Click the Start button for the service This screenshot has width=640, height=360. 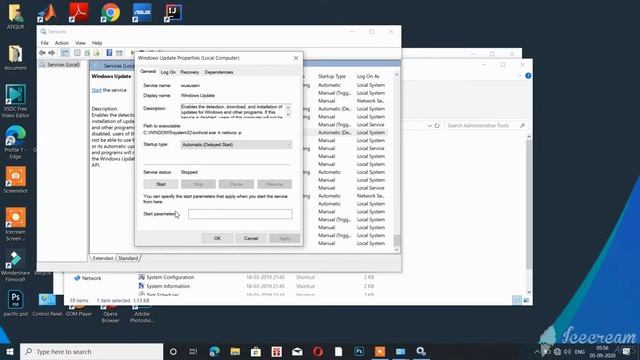coord(161,184)
